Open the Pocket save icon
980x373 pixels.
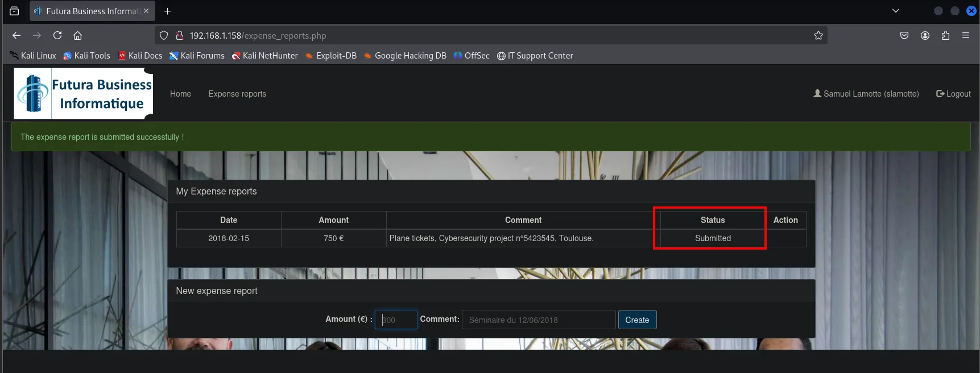click(904, 35)
